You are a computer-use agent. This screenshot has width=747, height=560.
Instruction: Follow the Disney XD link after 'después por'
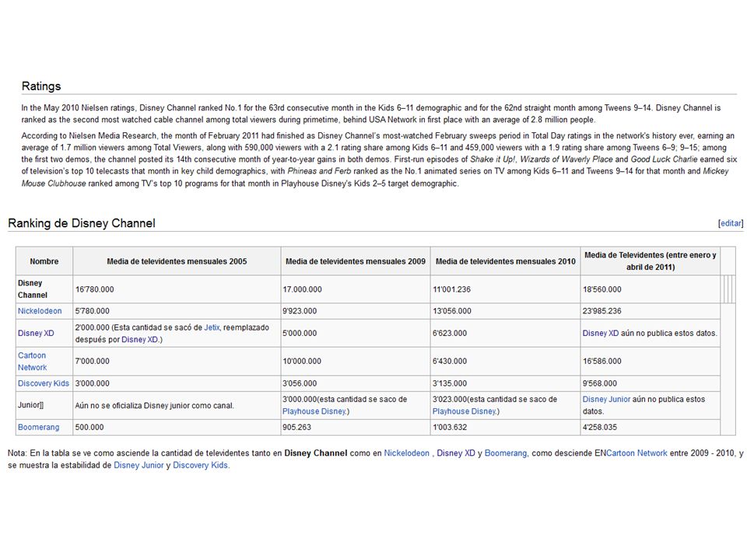pos(140,340)
